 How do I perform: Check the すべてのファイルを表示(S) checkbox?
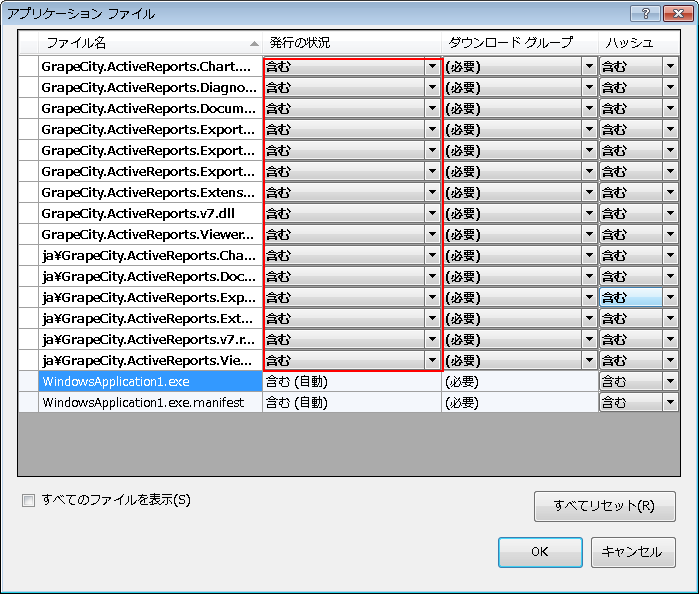29,500
